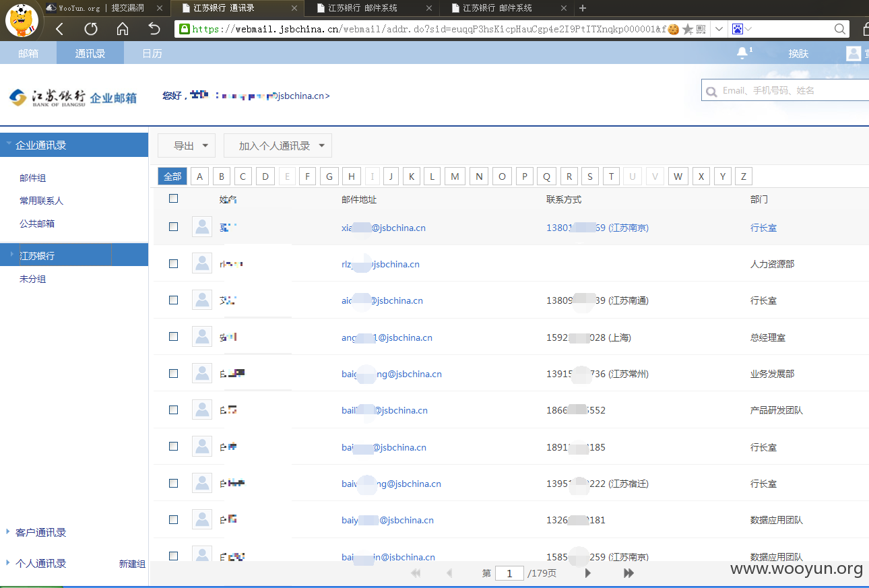The image size is (869, 588).
Task: Check the box for xia…@jsbchina.cn row
Action: pos(174,227)
